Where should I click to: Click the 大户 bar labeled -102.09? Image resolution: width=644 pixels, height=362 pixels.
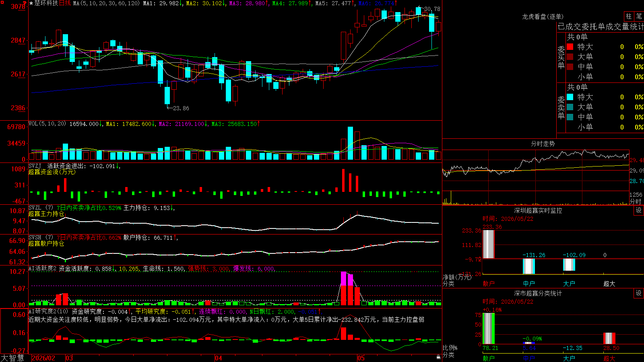tap(569, 265)
